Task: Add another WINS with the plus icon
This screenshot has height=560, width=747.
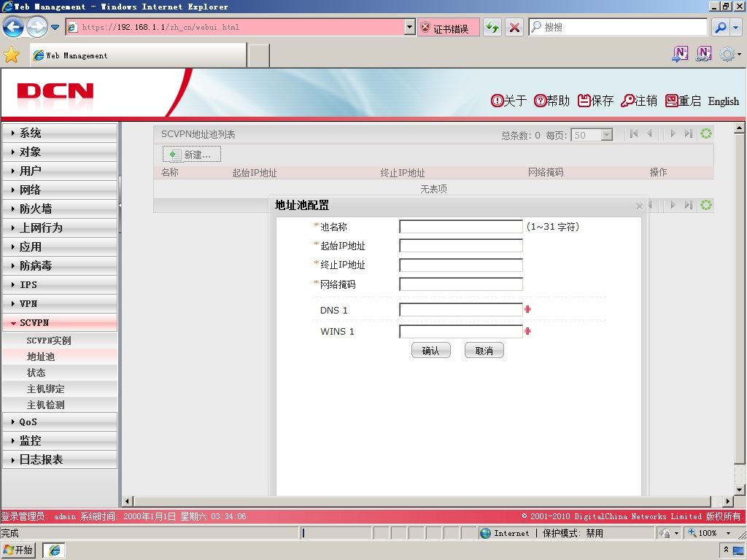Action: pos(527,331)
